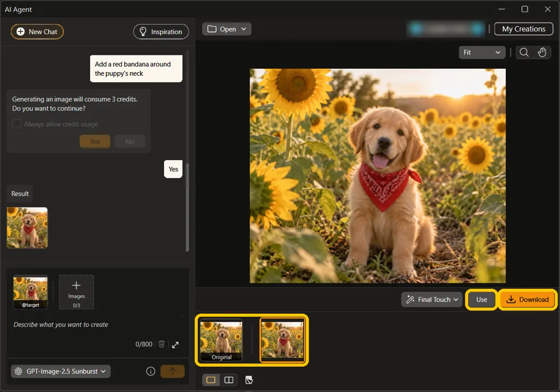The width and height of the screenshot is (560, 392).
Task: Select the Original thumbnail
Action: [x=221, y=340]
